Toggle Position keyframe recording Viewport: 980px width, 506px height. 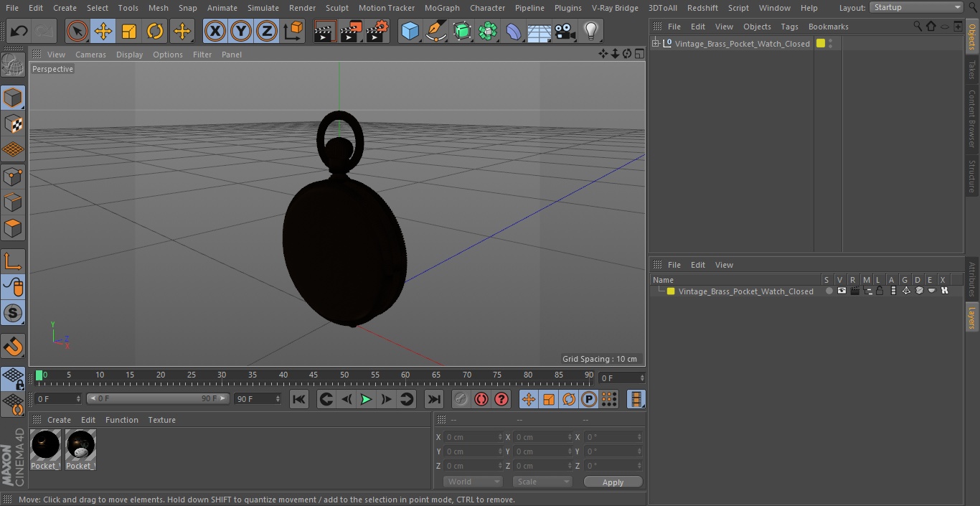click(529, 399)
